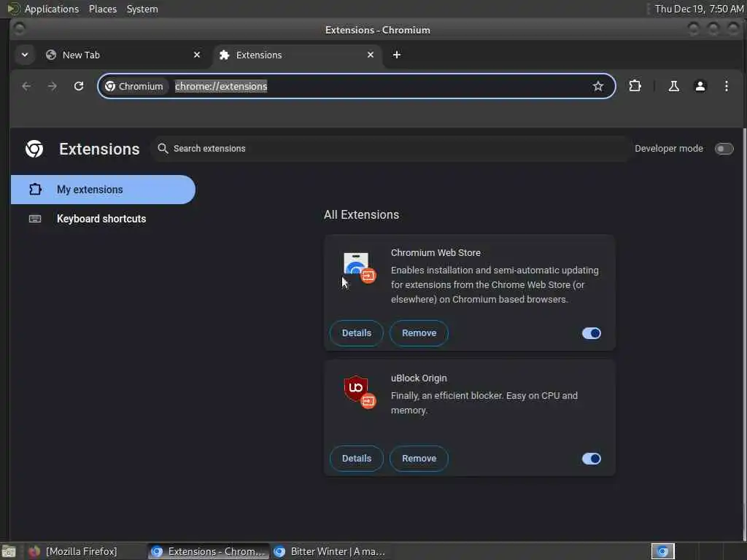Click the search magnifier icon
The height and width of the screenshot is (560, 747).
163,149
